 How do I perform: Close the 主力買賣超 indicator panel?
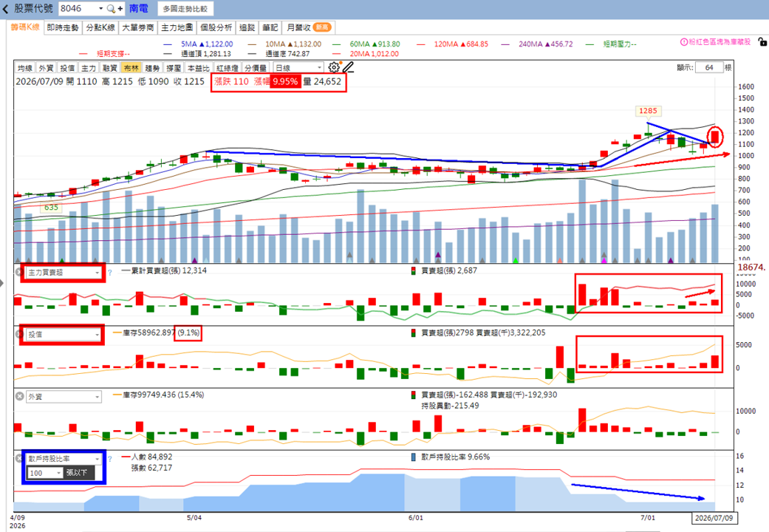pos(20,272)
